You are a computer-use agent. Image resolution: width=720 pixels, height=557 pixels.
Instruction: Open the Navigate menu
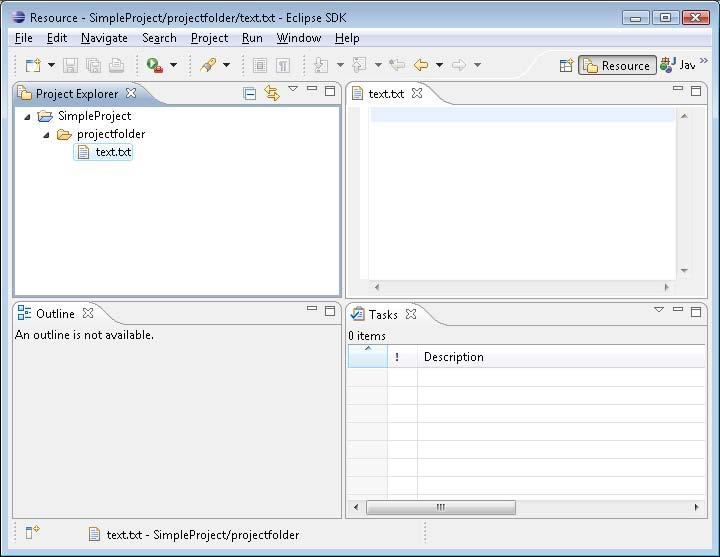click(104, 38)
